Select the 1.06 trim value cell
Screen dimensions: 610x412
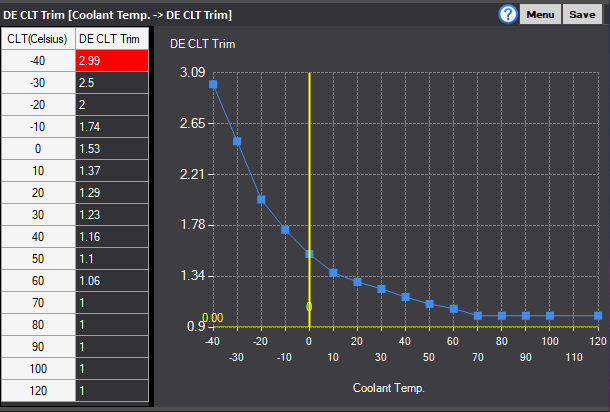[x=112, y=281]
